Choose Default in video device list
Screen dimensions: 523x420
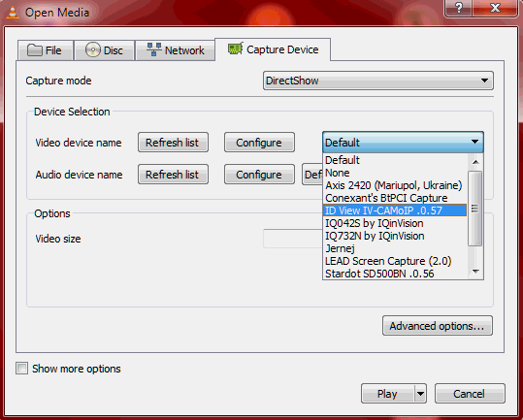395,160
